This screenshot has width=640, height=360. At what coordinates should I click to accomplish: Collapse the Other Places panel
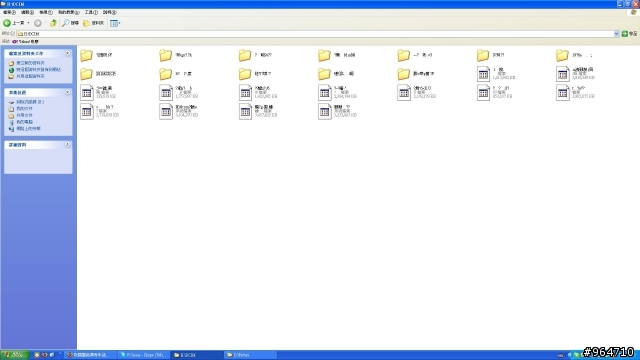68,93
